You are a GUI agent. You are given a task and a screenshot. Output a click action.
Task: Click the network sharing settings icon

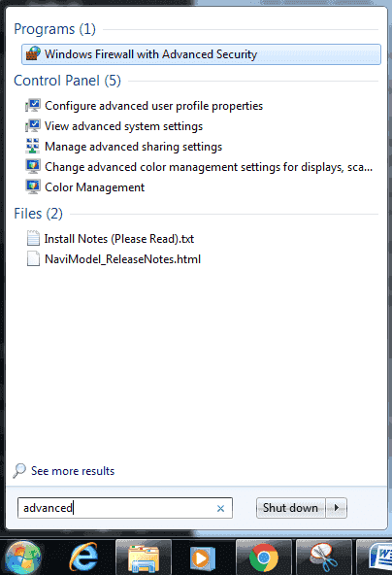[33, 146]
